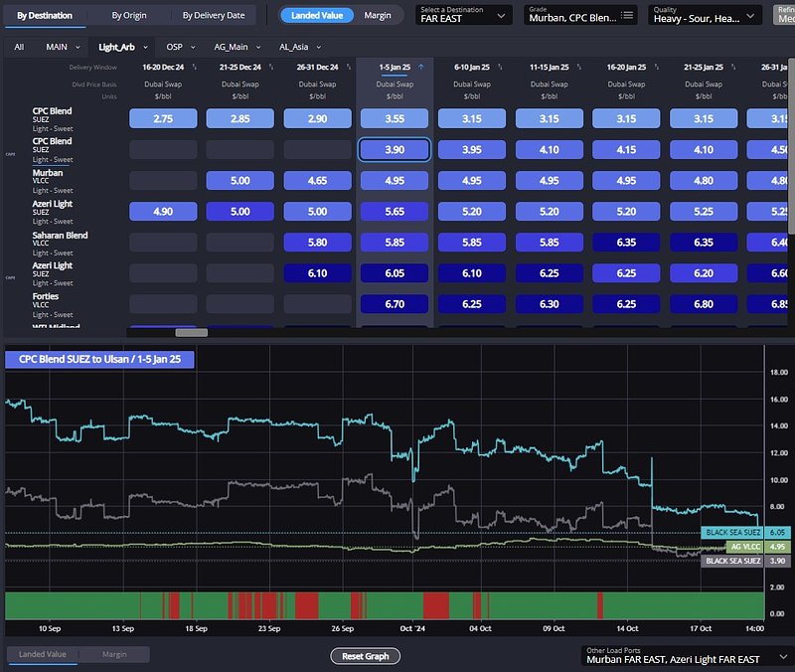Click the up arrow beside 1-5 Jan 25
This screenshot has height=672, width=795.
(421, 67)
